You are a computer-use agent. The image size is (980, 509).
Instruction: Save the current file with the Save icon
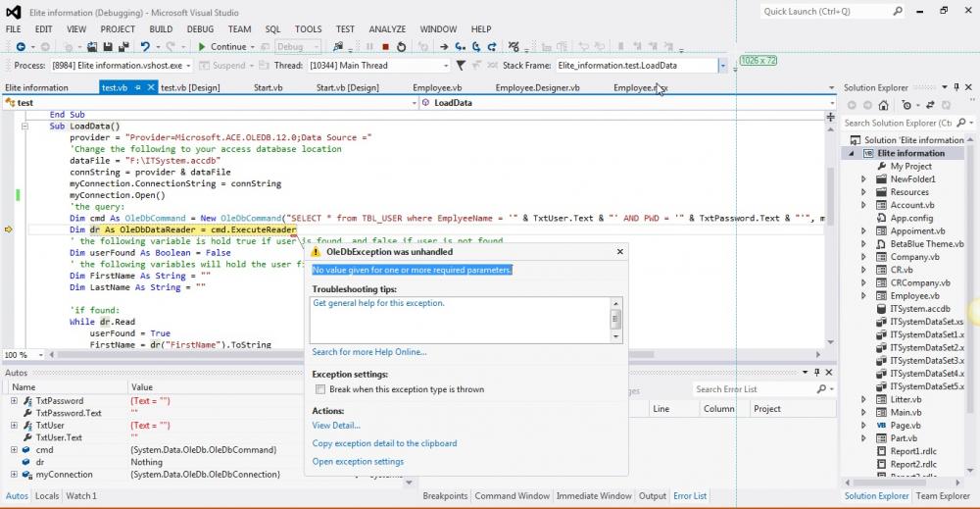[x=108, y=47]
